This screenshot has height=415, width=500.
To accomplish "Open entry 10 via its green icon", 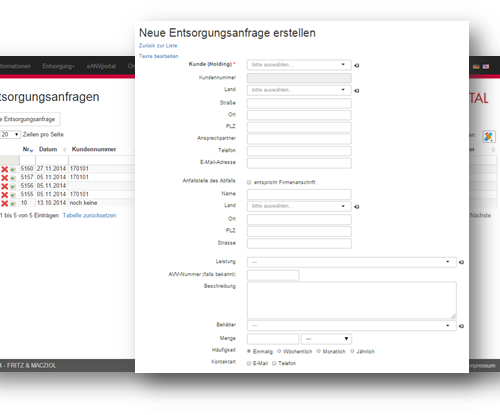I will [x=13, y=204].
